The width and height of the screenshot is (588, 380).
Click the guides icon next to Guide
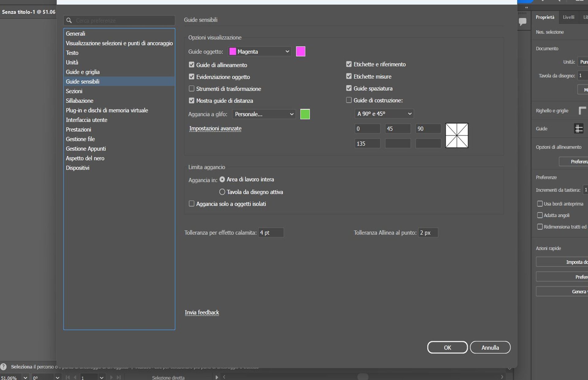click(579, 129)
